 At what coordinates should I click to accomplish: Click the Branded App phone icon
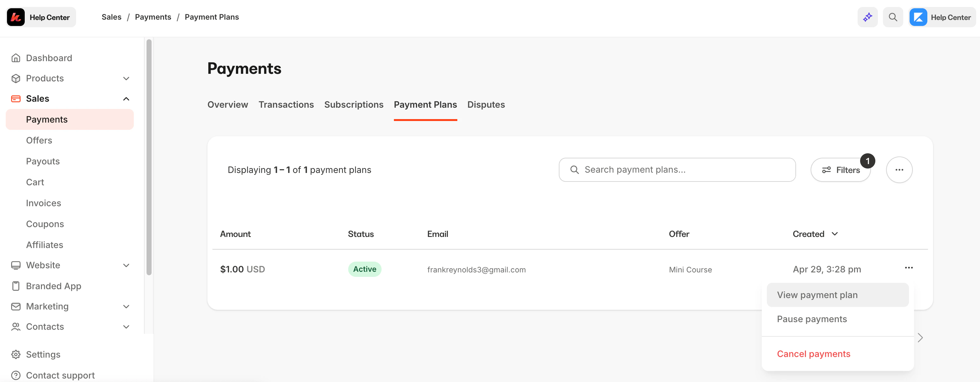pyautogui.click(x=16, y=286)
